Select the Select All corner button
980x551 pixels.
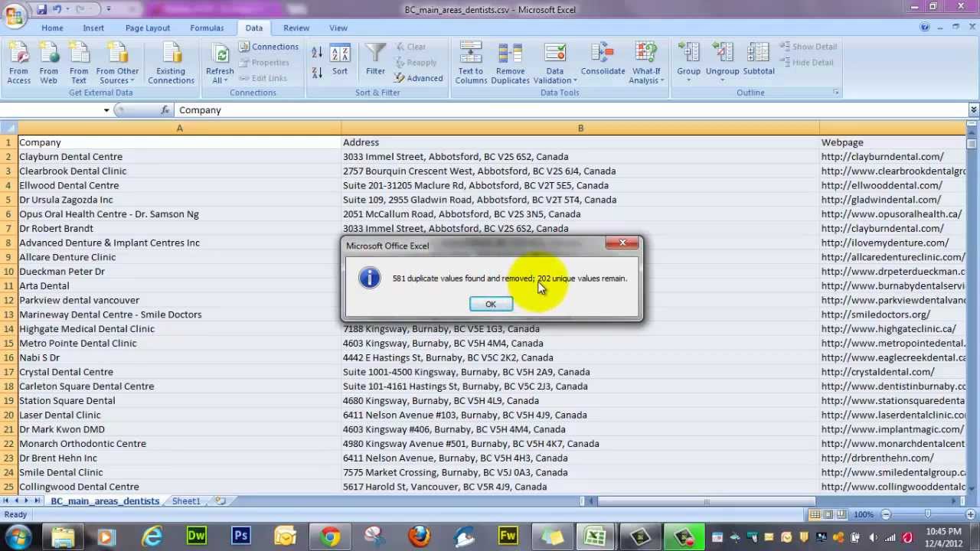coord(8,128)
